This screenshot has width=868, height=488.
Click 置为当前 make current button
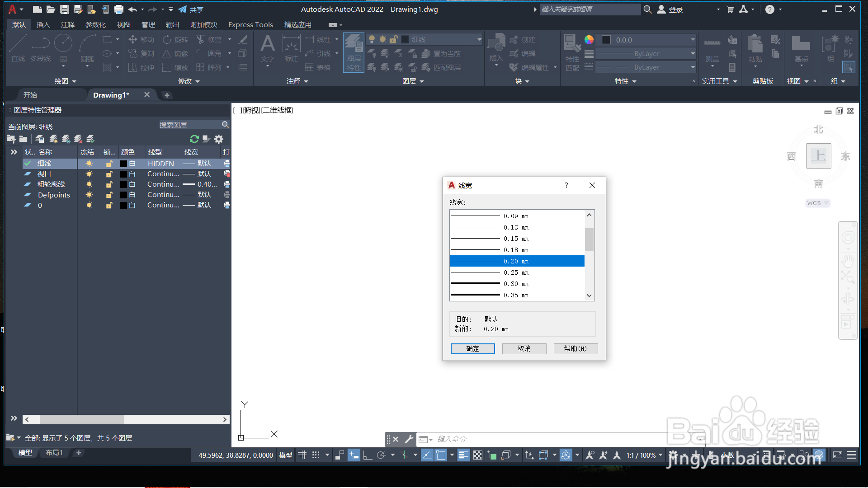(x=441, y=54)
